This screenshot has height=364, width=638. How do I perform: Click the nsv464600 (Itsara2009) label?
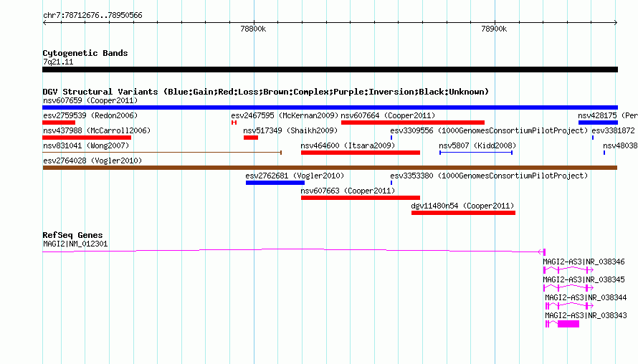tap(348, 145)
